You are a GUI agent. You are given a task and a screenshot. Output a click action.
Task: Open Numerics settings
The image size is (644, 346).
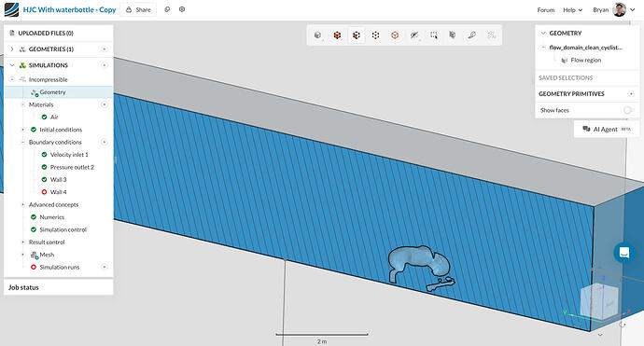point(51,217)
